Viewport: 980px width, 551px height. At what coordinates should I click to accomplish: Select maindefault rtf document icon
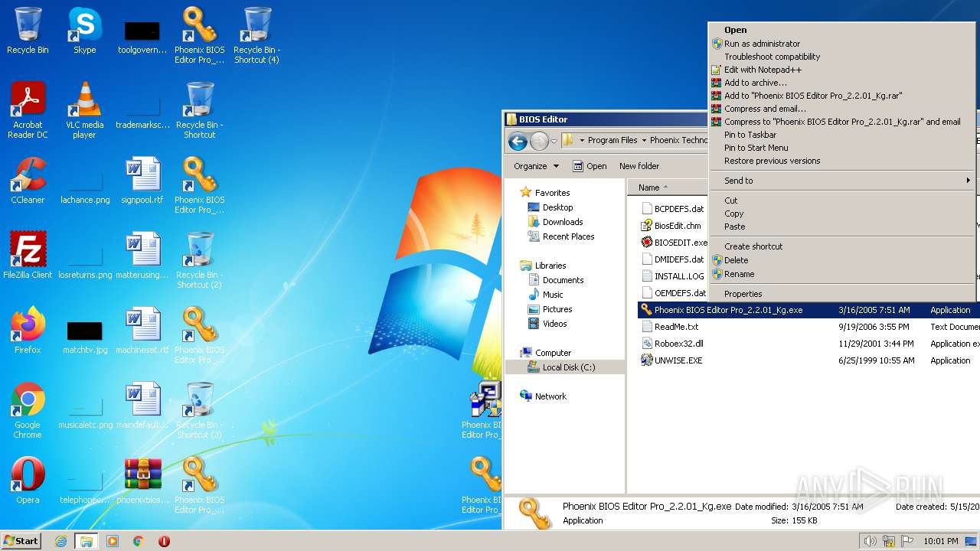click(142, 406)
